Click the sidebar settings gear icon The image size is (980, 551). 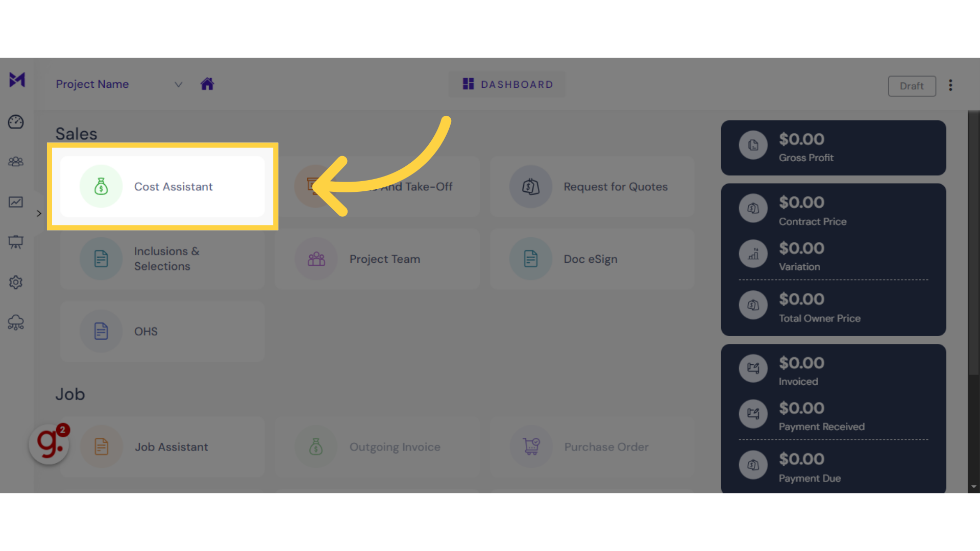[x=17, y=282]
